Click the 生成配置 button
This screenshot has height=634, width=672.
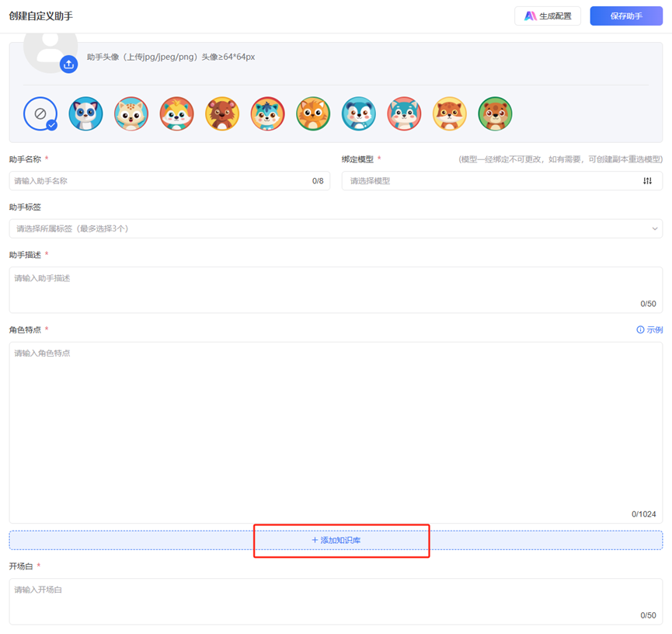tap(547, 16)
